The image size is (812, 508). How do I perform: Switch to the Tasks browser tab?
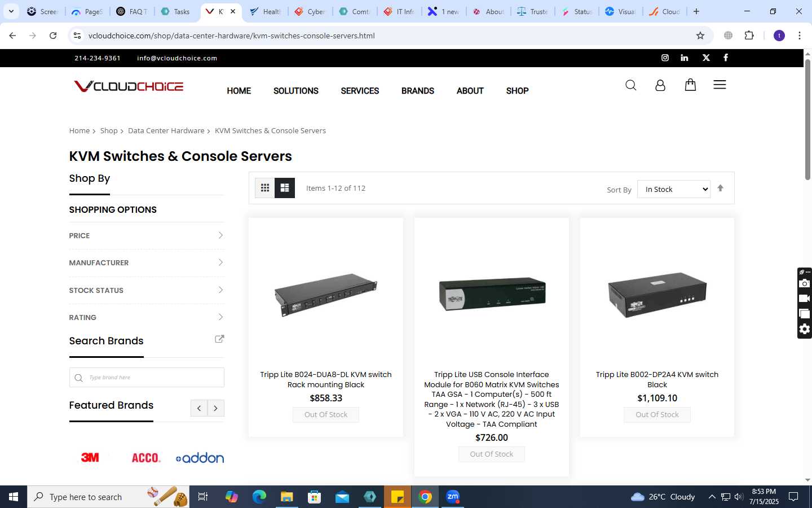pos(176,11)
